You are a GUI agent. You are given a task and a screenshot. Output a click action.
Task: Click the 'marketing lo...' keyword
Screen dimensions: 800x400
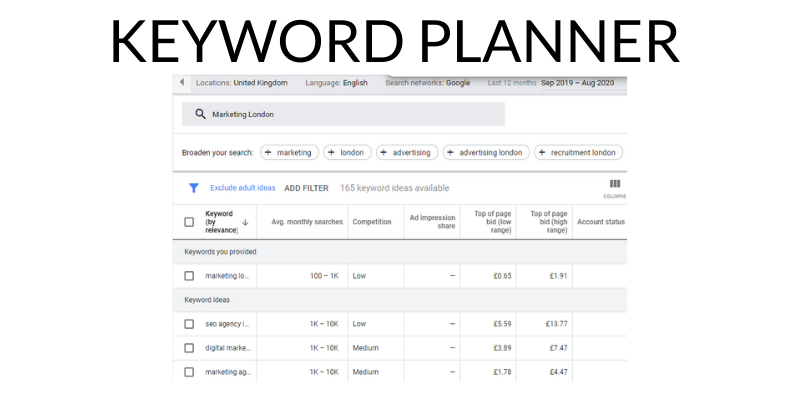coord(228,276)
